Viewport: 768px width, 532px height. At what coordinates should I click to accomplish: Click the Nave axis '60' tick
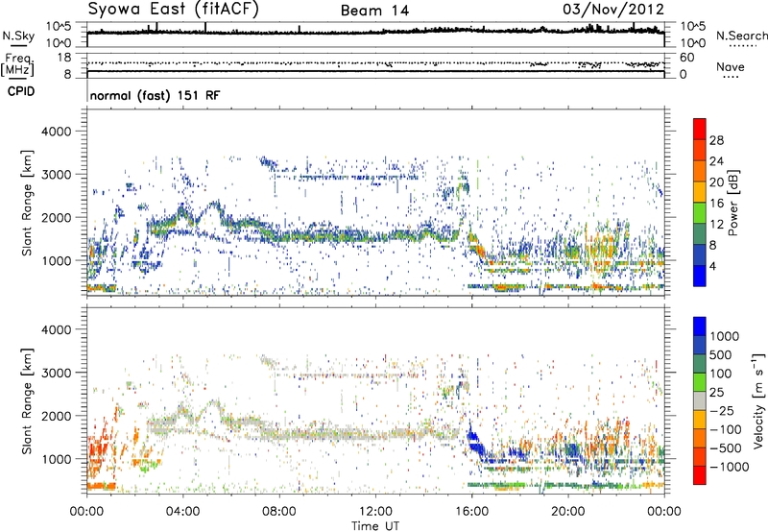pyautogui.click(x=687, y=58)
